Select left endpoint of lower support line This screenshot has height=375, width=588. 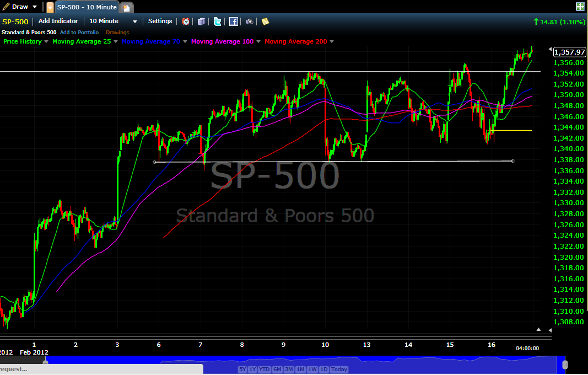click(x=154, y=162)
